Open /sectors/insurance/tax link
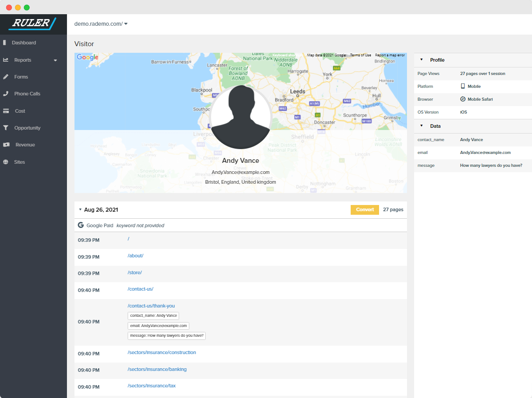 [152, 386]
